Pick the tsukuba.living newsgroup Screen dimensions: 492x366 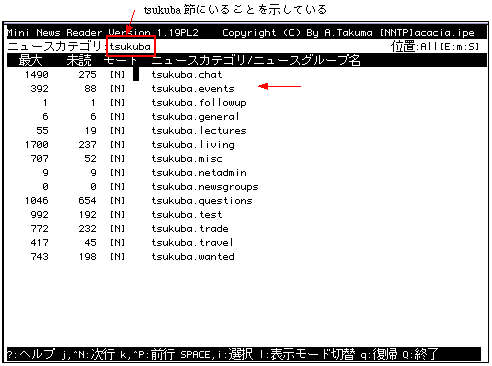193,144
